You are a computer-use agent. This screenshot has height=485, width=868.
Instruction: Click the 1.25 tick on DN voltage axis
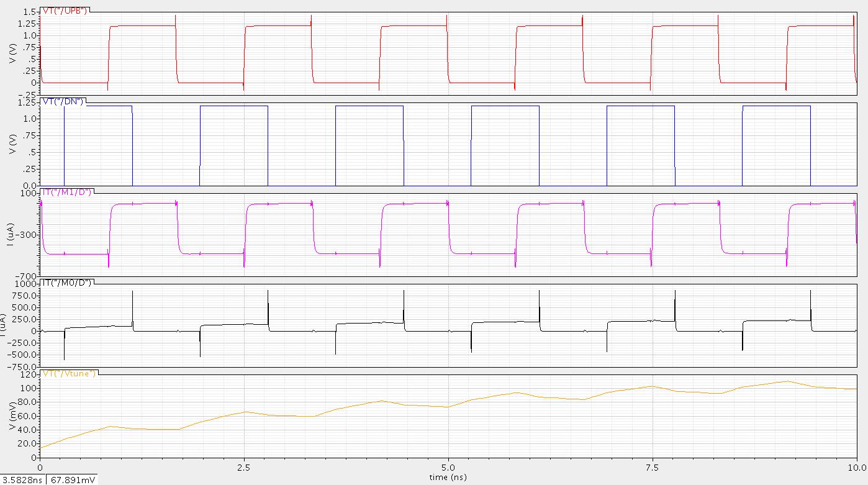coord(27,102)
